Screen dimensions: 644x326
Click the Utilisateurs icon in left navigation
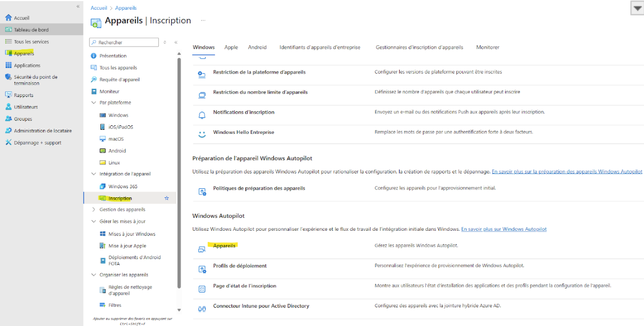click(9, 107)
